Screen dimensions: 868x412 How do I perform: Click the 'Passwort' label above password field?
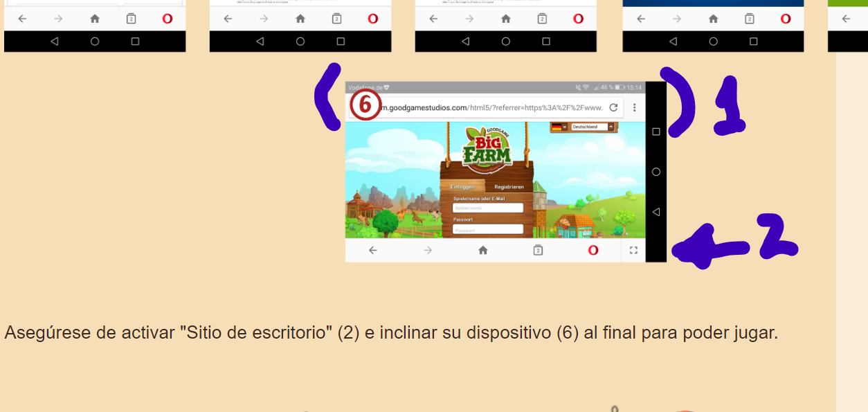pos(463,220)
